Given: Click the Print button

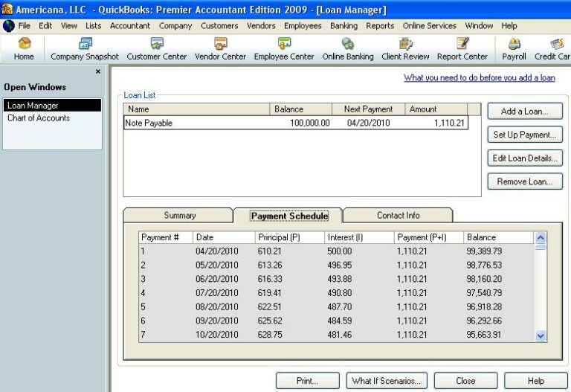Looking at the screenshot, I should (x=307, y=381).
